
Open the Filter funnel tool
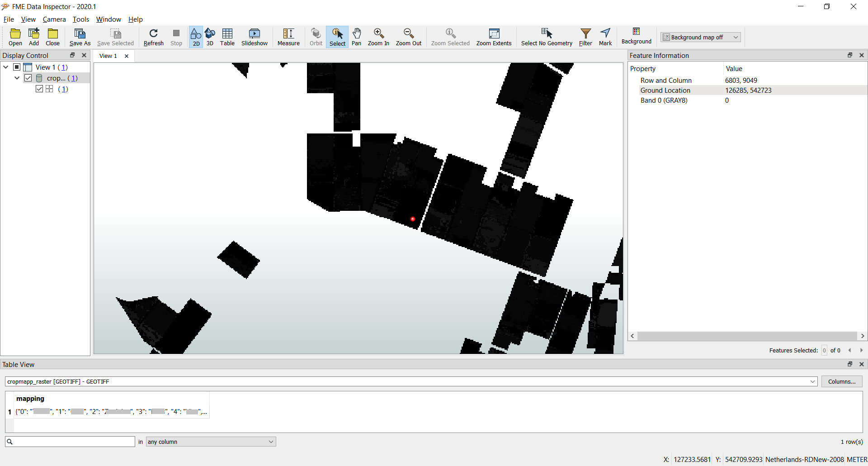click(585, 37)
